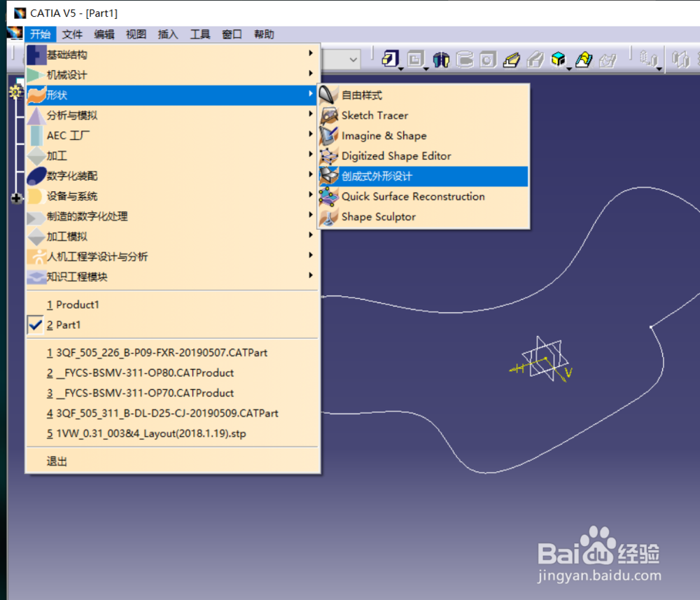Open recent file _FYCS-BSMV-311-OP80.CATProduct
700x600 pixels.
(171, 372)
